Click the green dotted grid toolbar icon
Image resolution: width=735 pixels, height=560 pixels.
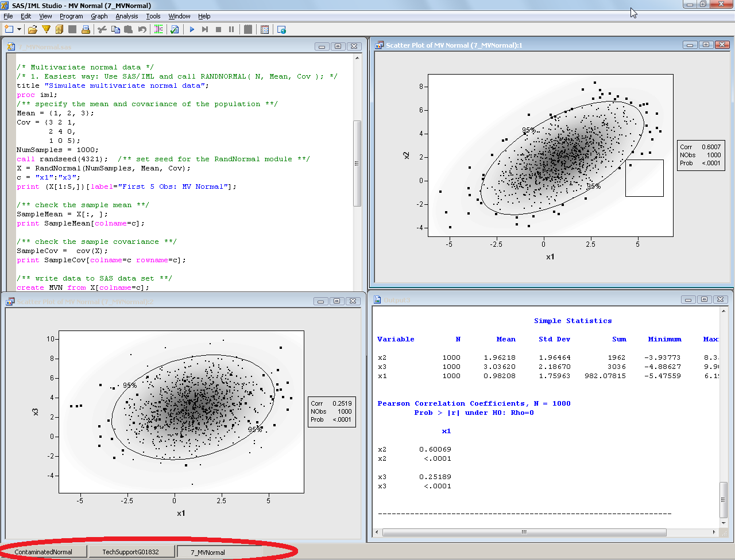coord(158,29)
